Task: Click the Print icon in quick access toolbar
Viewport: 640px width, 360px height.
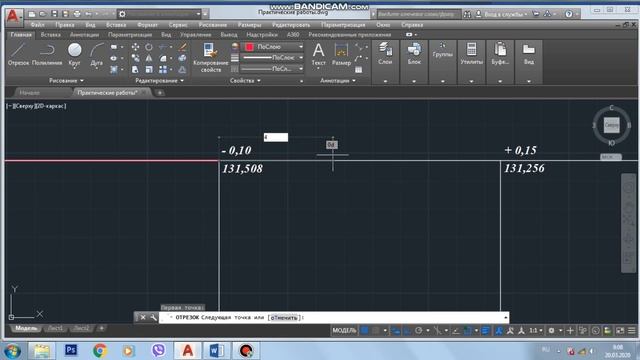Action: pyautogui.click(x=77, y=14)
